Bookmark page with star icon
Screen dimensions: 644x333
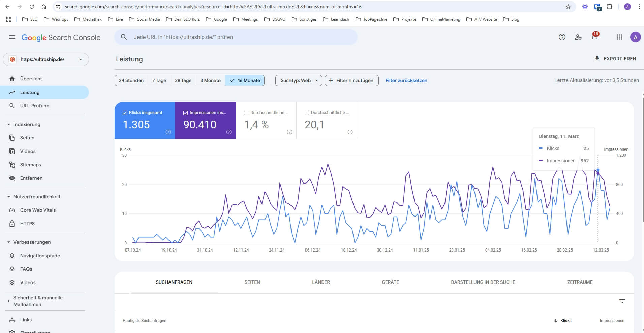(568, 7)
